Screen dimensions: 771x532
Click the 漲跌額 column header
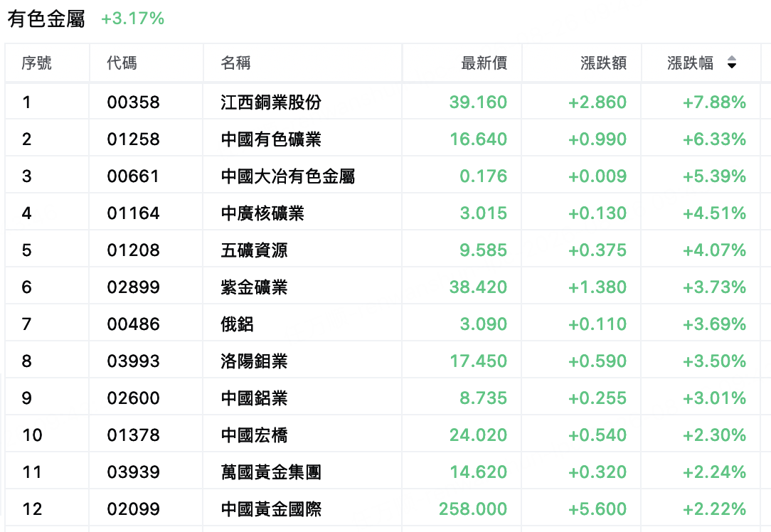point(603,63)
